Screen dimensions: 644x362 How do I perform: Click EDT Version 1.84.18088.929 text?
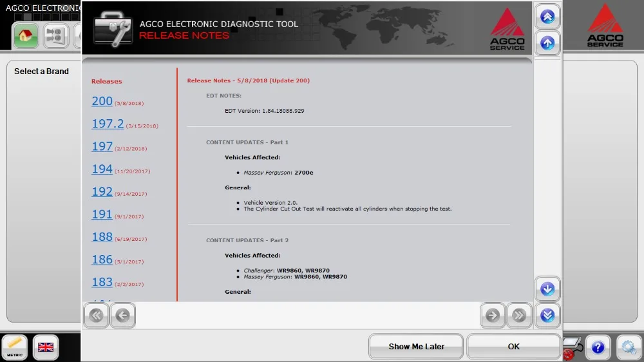point(265,111)
